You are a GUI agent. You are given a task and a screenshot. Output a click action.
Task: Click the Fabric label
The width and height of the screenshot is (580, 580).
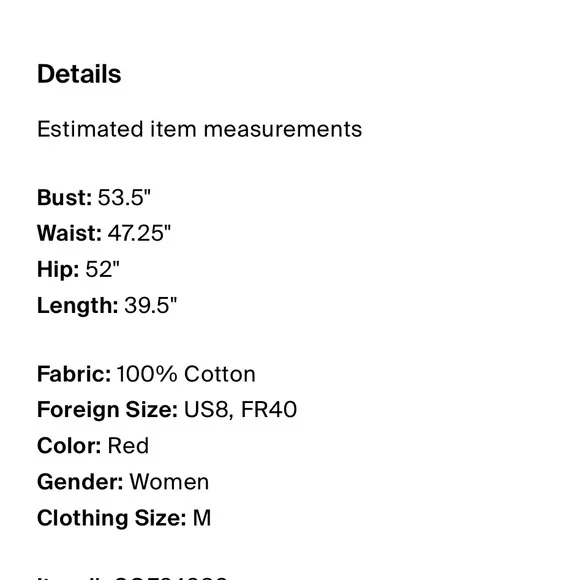point(74,374)
